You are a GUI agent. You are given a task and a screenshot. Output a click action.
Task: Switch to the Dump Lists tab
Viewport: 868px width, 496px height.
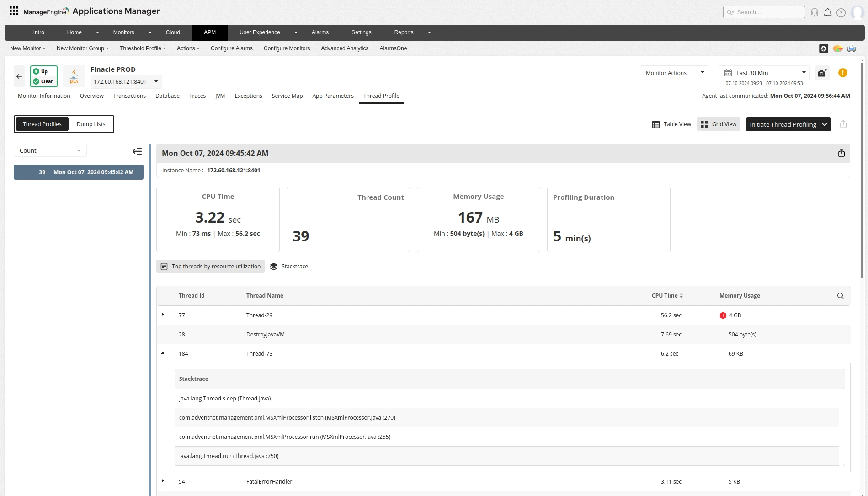pyautogui.click(x=91, y=124)
